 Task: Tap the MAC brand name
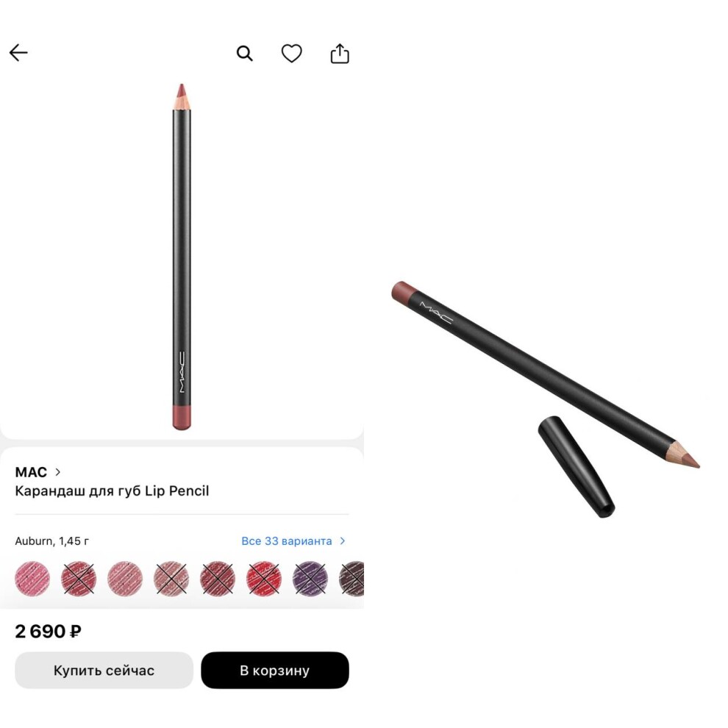coord(31,472)
